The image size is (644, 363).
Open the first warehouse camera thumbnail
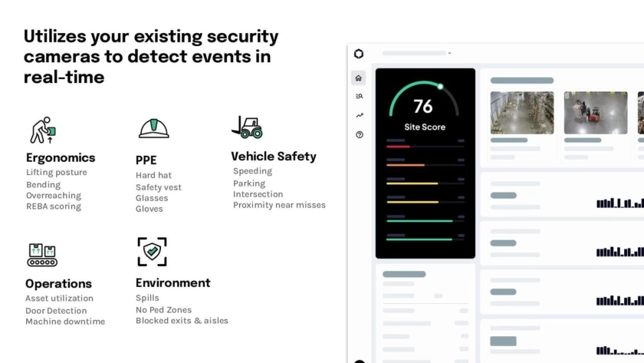coord(521,113)
